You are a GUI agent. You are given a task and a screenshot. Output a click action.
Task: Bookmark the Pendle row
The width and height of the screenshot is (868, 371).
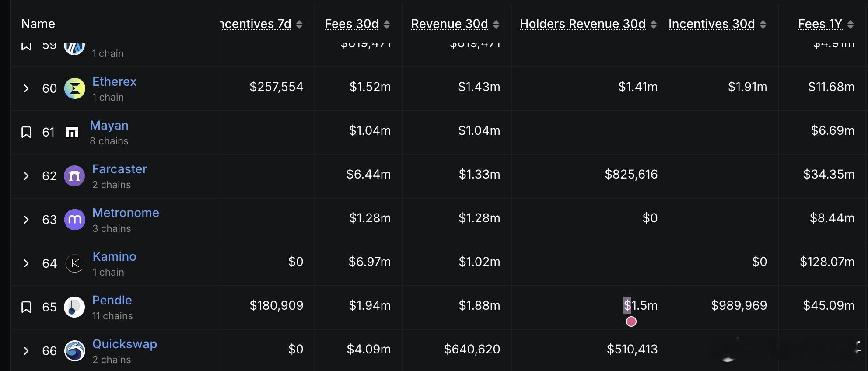[x=26, y=307]
